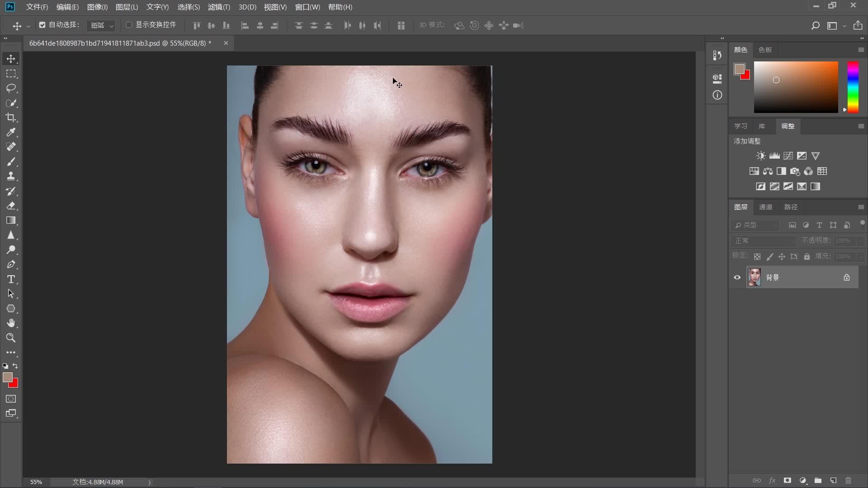Add a layer mask from panel footer
Image resolution: width=868 pixels, height=488 pixels.
[787, 480]
